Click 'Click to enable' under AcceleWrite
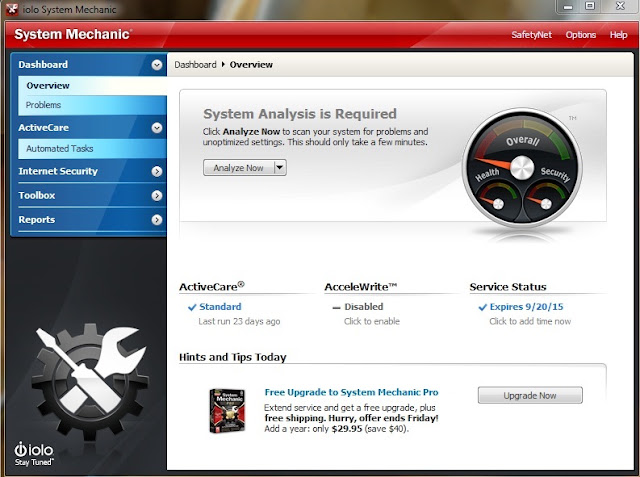 [371, 322]
